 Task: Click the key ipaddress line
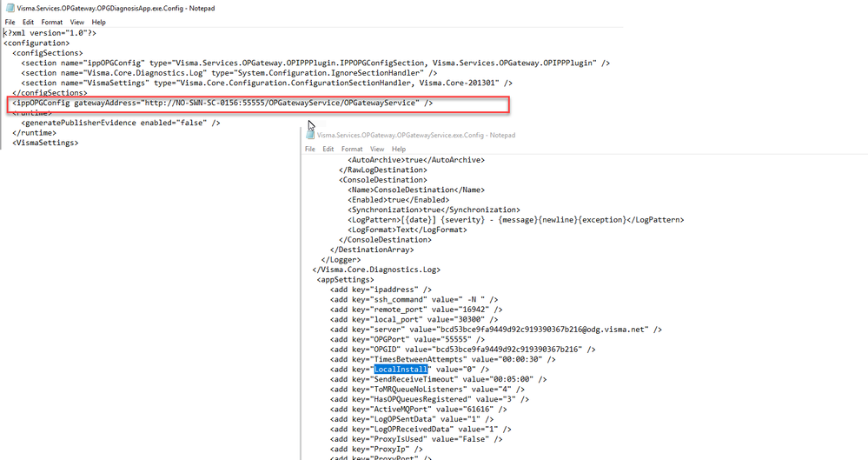(381, 290)
